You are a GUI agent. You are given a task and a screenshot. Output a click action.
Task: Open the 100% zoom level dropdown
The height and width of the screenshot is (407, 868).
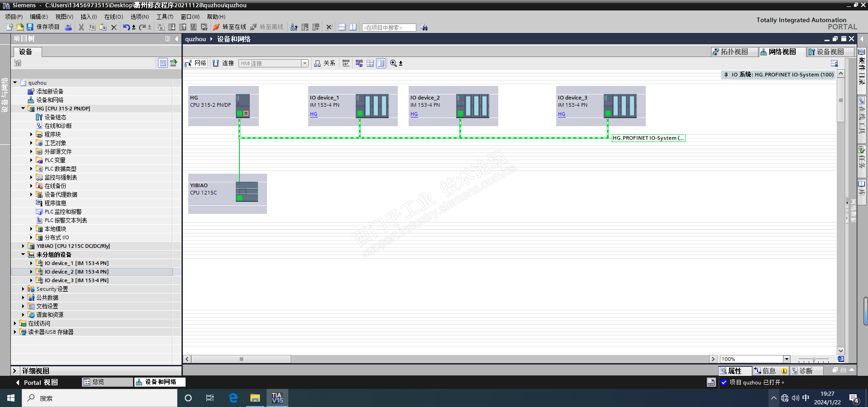pos(787,359)
